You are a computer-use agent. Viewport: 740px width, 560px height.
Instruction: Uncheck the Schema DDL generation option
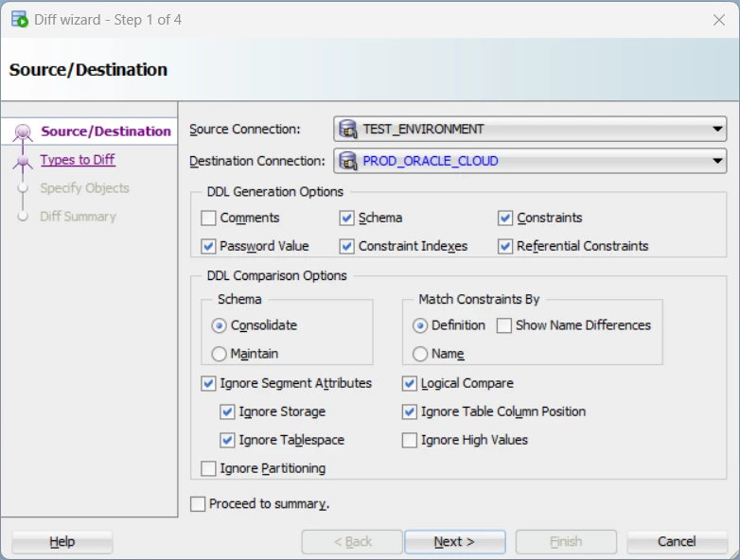tap(347, 218)
